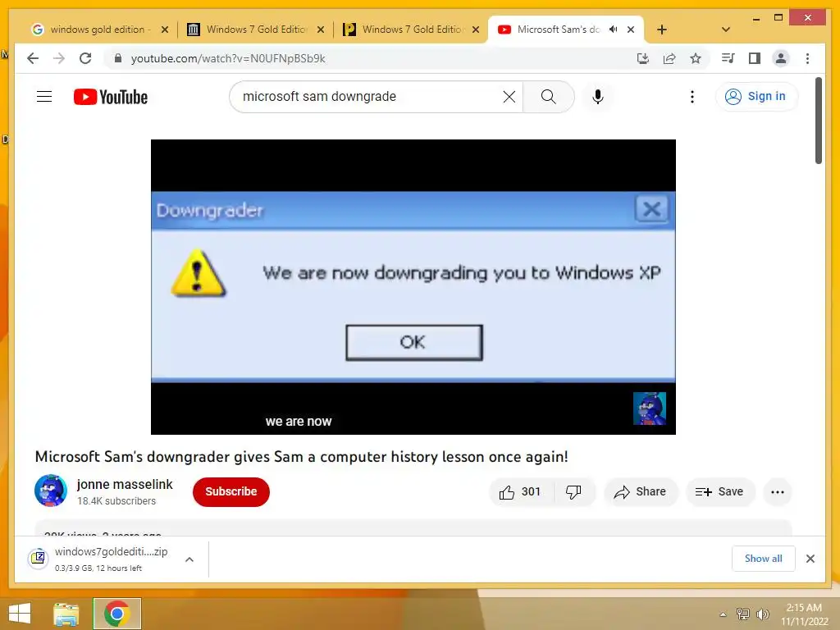Image resolution: width=840 pixels, height=630 pixels.
Task: Open the jonne masselink channel name link
Action: (x=125, y=484)
